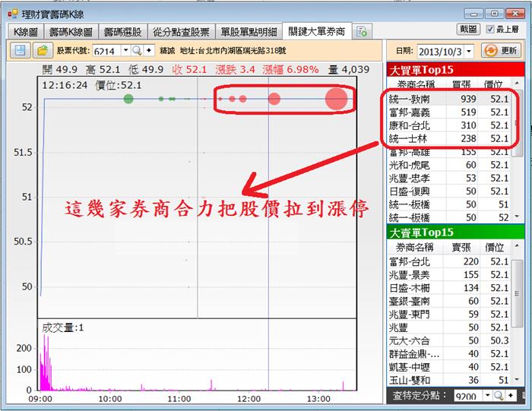Click the 賣張 column header
Screen dimensions: 532x411
point(461,248)
